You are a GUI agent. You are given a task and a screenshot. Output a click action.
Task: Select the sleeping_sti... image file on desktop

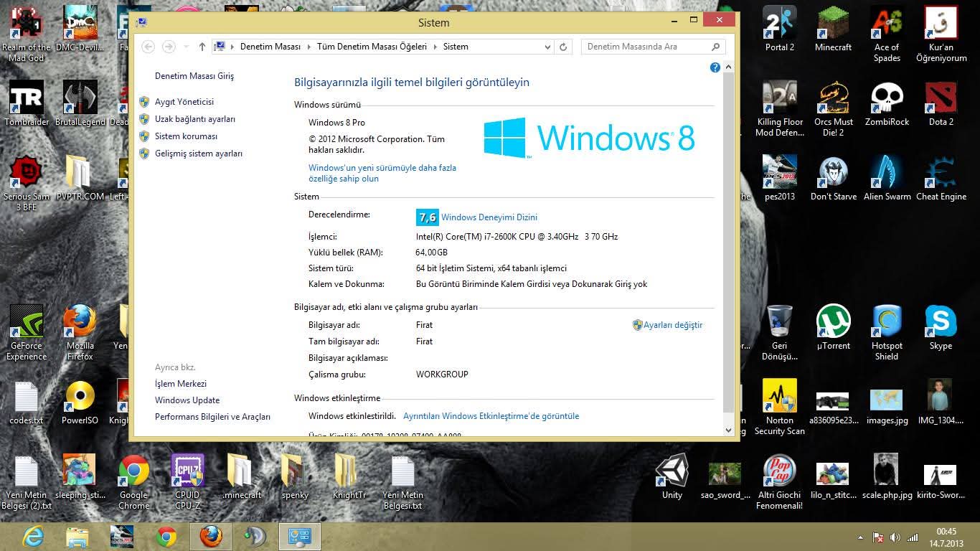coord(80,477)
